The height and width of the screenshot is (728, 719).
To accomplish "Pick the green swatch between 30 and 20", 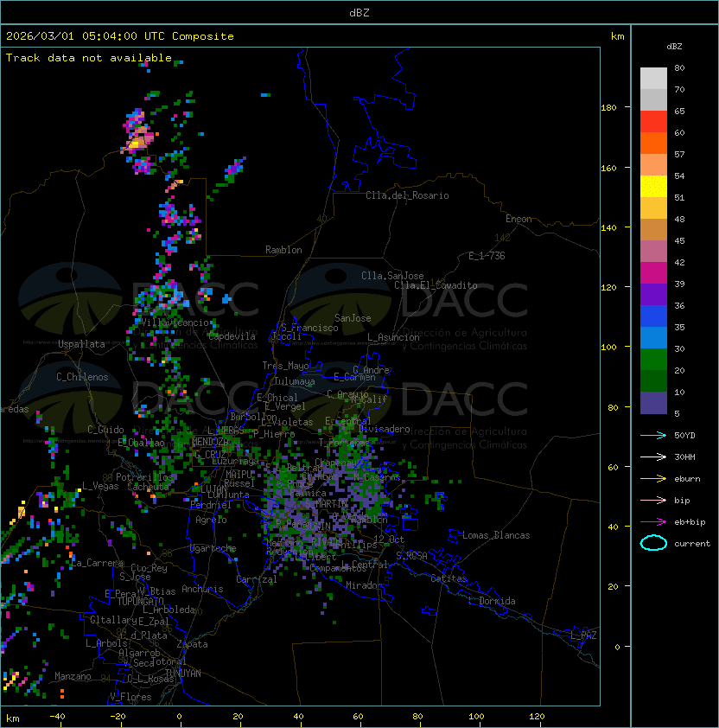I will (653, 360).
